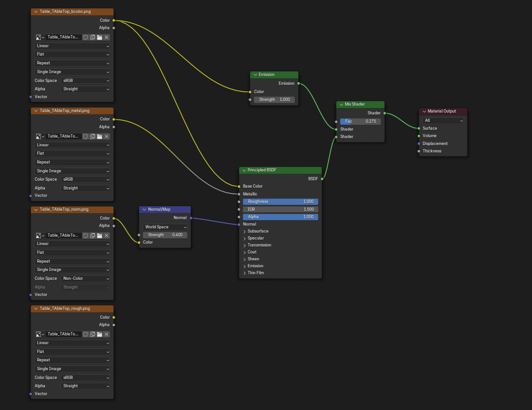This screenshot has width=532, height=410.
Task: Click Base Color input socket on Principled BSDF
Action: [239, 186]
